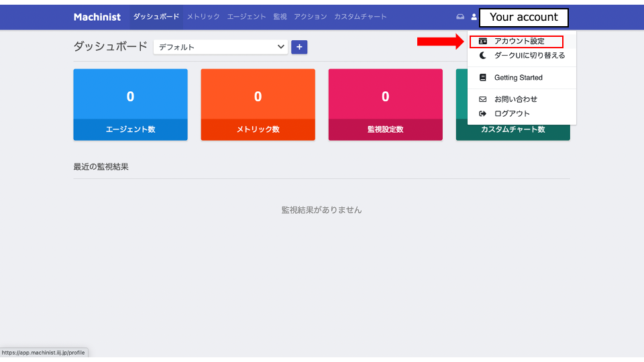Click the 監視結果がありません message
This screenshot has height=362, width=644.
321,210
